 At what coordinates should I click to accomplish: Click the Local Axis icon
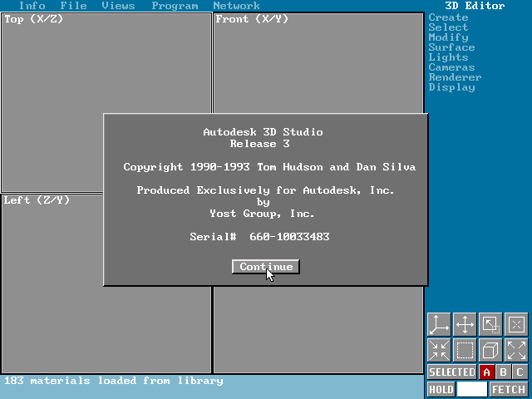pyautogui.click(x=516, y=324)
